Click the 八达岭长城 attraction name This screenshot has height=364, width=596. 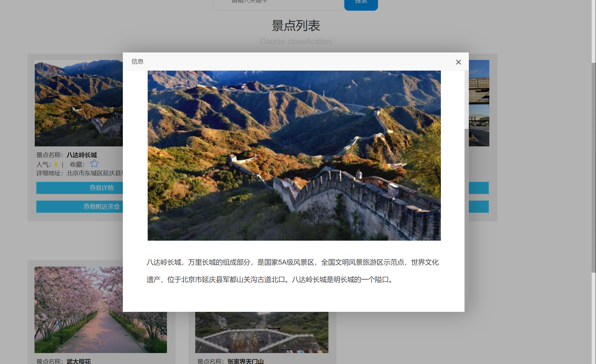point(82,155)
